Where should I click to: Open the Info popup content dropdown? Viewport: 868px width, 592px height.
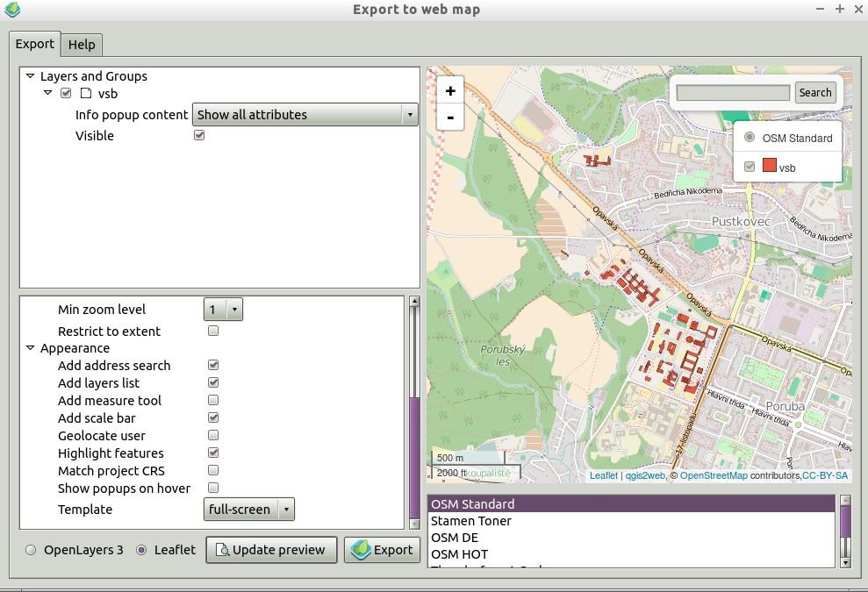305,115
